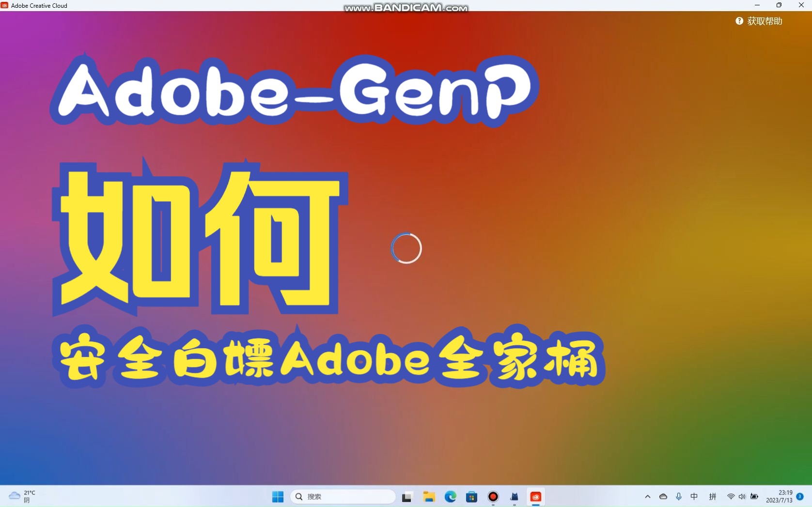The width and height of the screenshot is (812, 507).
Task: Click the taskbar 搜索 search box
Action: 343,497
